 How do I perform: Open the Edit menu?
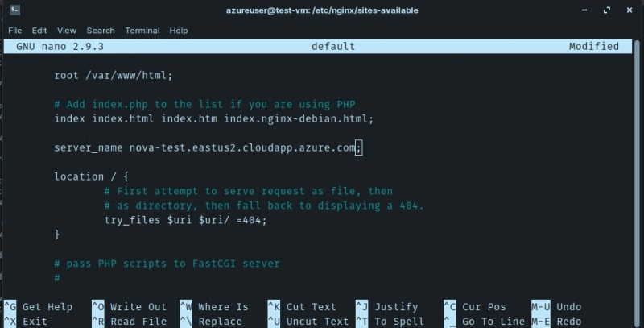tap(39, 31)
